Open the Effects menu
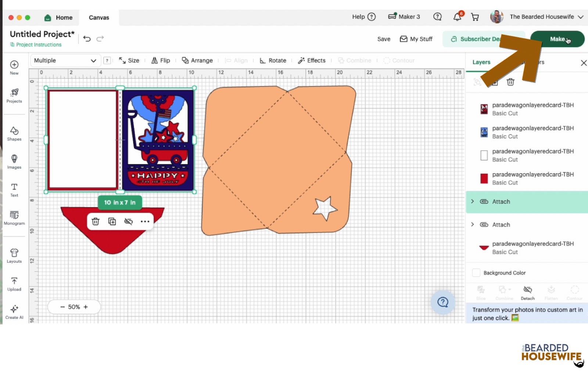Screen dimensions: 588x374 click(312, 61)
